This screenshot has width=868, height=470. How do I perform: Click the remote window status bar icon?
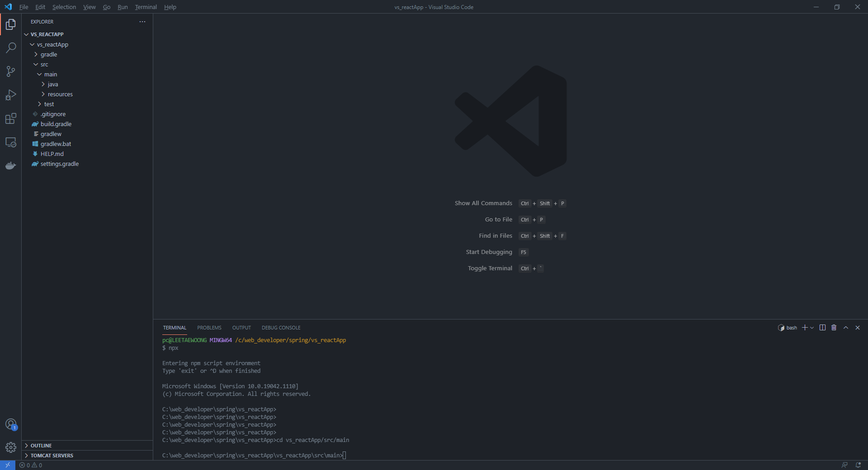click(8, 465)
